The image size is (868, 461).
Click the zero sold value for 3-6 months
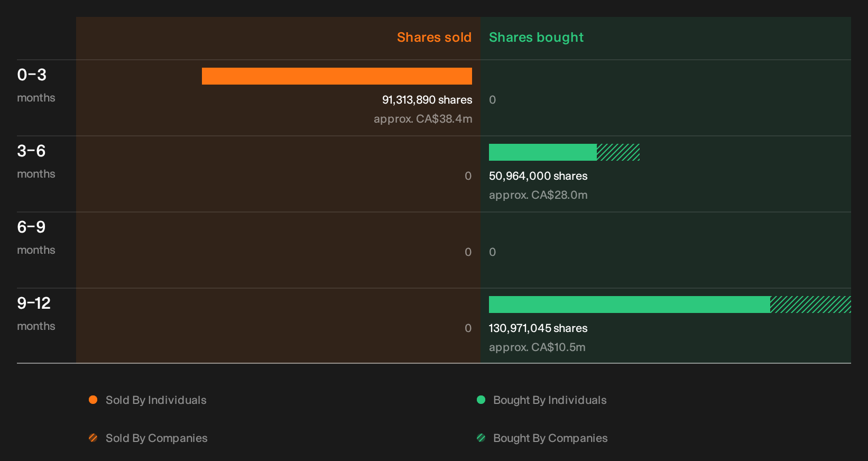pyautogui.click(x=468, y=176)
